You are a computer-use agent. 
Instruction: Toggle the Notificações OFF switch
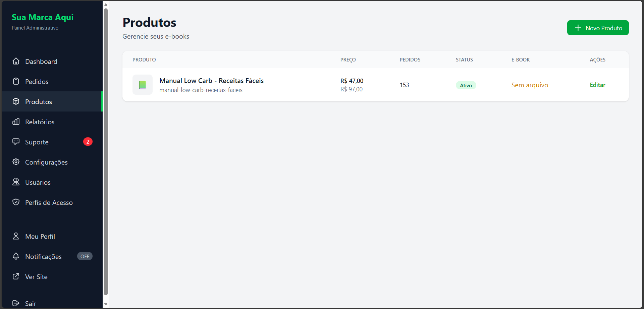click(x=85, y=256)
